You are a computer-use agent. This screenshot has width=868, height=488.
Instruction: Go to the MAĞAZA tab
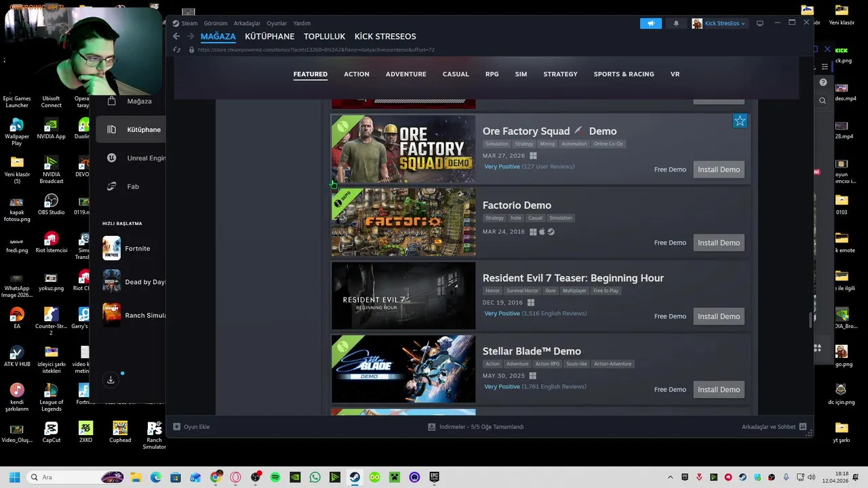(x=218, y=37)
